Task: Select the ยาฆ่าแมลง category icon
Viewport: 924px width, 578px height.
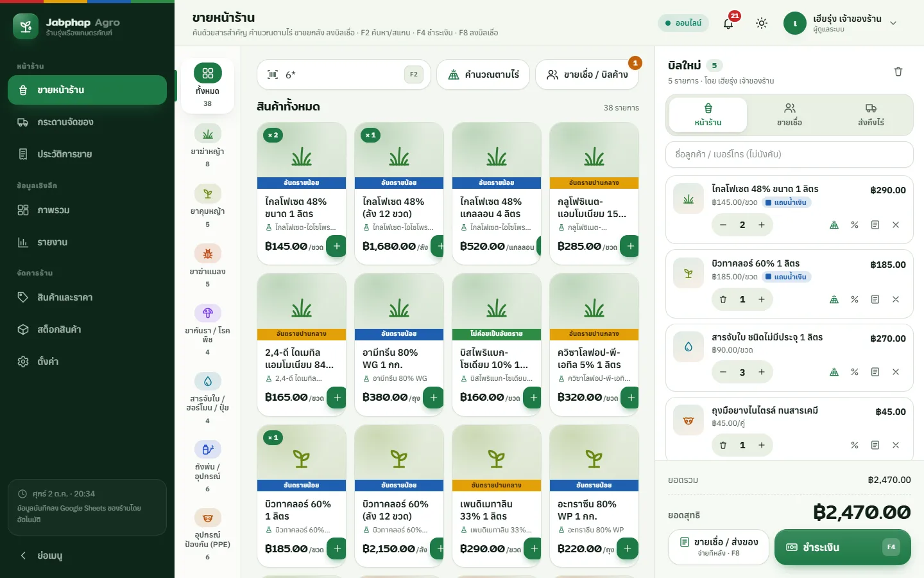Action: (x=207, y=254)
